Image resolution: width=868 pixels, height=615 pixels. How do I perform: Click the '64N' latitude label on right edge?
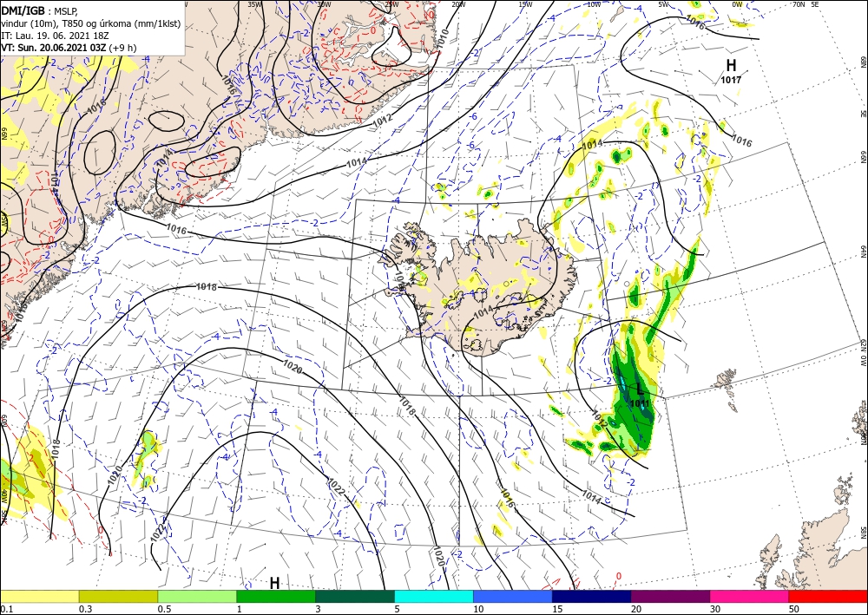(x=863, y=251)
